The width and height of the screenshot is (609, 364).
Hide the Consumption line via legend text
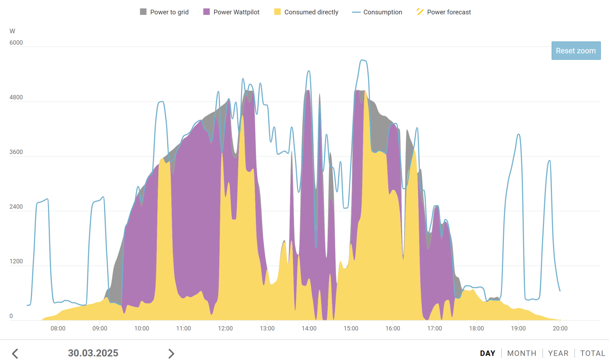[383, 12]
